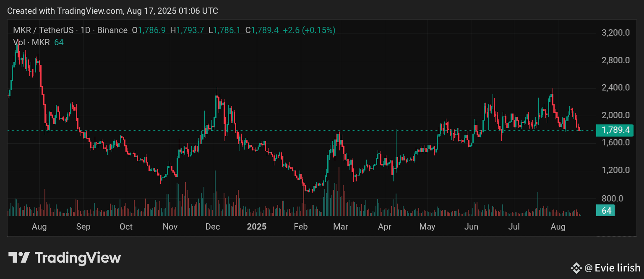
Task: Click the close price C1,789.4
Action: [262, 30]
